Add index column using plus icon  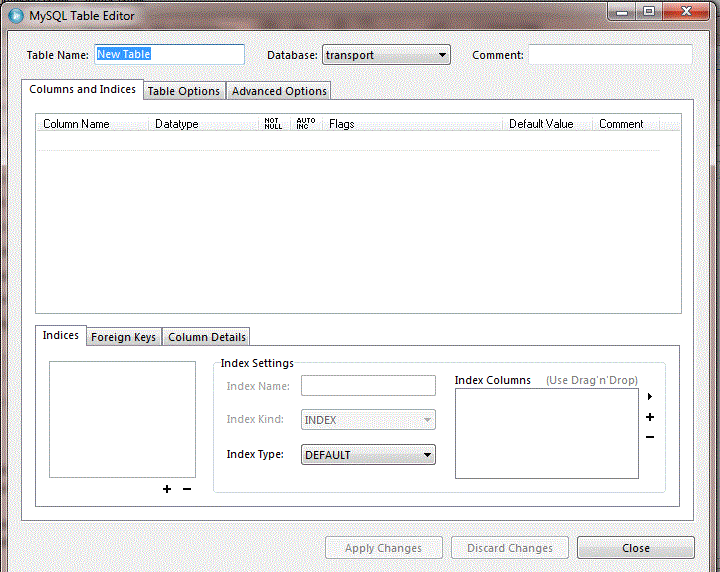click(650, 417)
